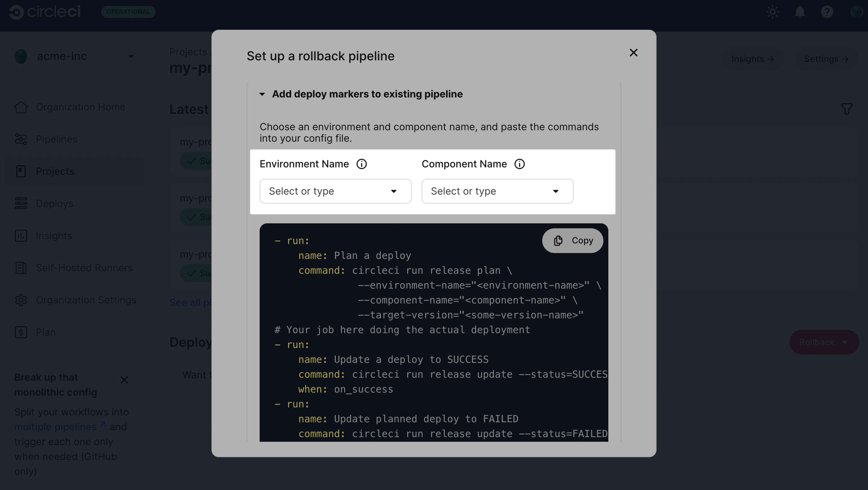Open the Component Name dropdown
This screenshot has height=490, width=868.
click(497, 191)
